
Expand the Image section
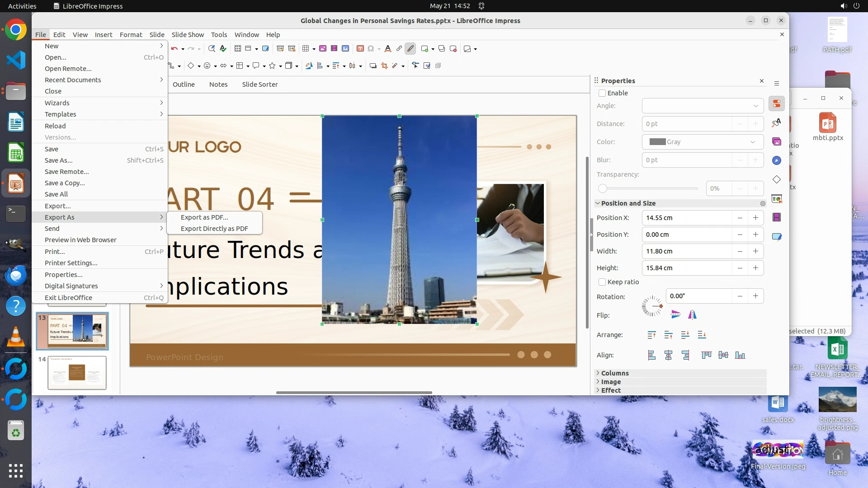(x=610, y=382)
